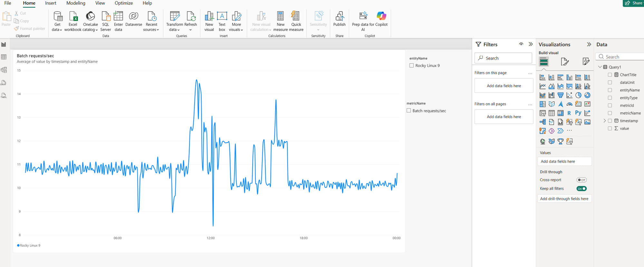Select the treemap visual icon
Screen dimensions: 644x267
tap(543, 104)
